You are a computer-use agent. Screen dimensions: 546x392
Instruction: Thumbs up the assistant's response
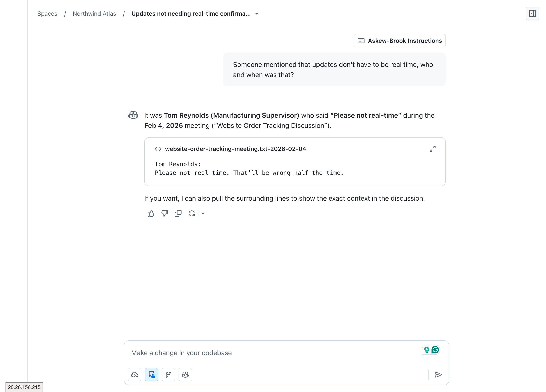151,213
